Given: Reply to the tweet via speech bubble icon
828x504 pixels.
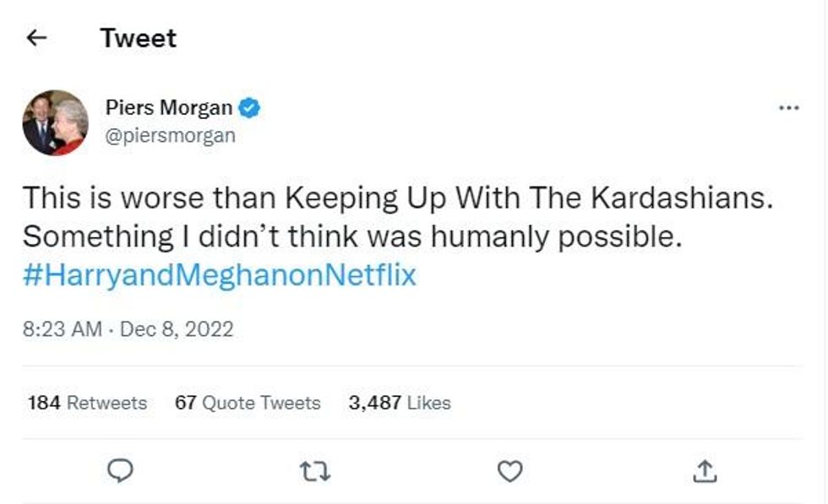Looking at the screenshot, I should point(121,471).
